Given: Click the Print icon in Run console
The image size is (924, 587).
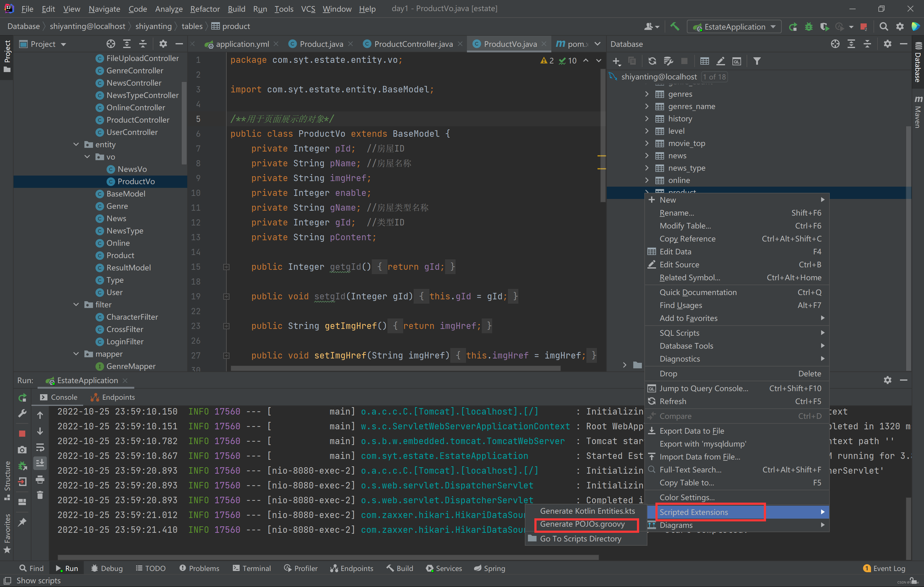Looking at the screenshot, I should coord(40,479).
